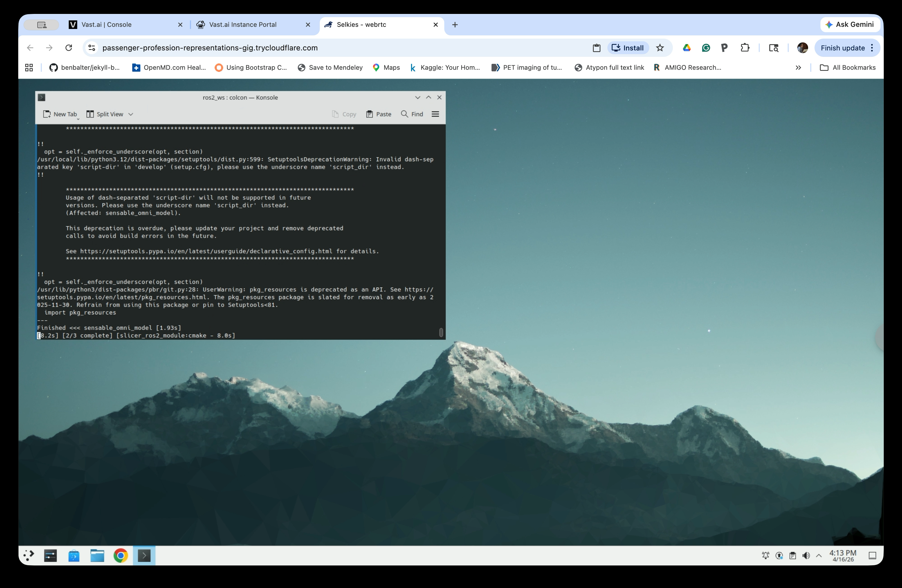This screenshot has height=588, width=902.
Task: Open Ask Gemini
Action: pyautogui.click(x=850, y=24)
